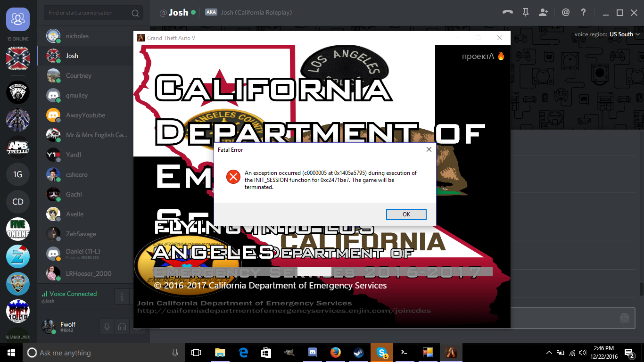Launch Firefox from the taskbar
Screen dimensions: 644x362
[336, 353]
